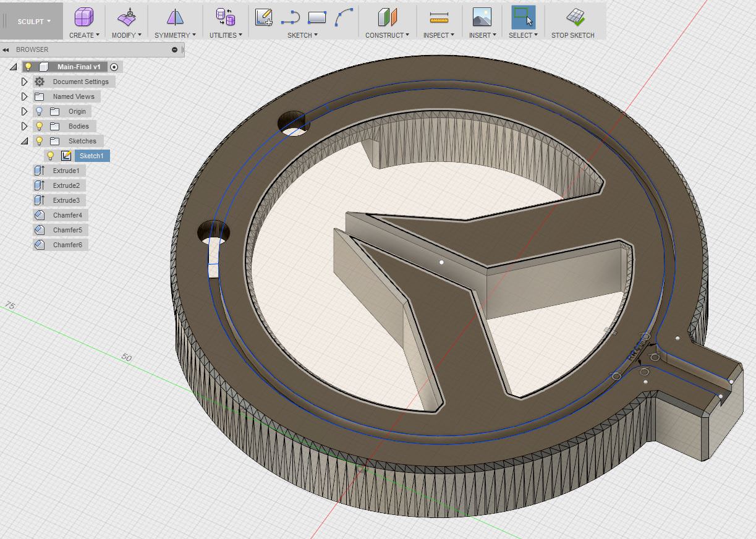Screen dimensions: 756x539
Task: Click the Create Sketch icon
Action: coord(264,17)
